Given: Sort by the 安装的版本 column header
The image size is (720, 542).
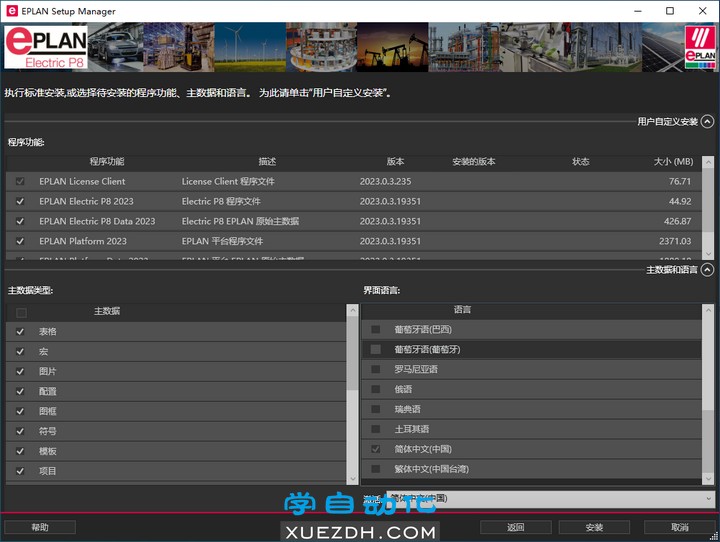Looking at the screenshot, I should (x=474, y=162).
